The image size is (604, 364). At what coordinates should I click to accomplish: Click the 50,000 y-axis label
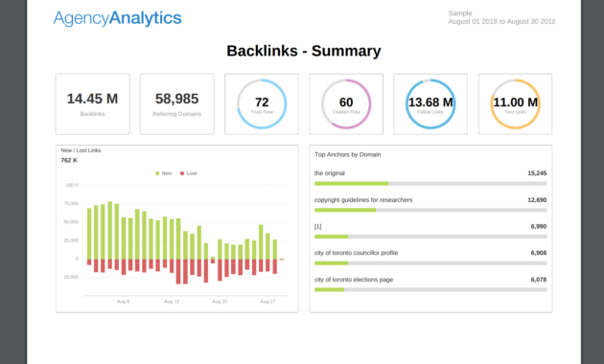point(71,222)
